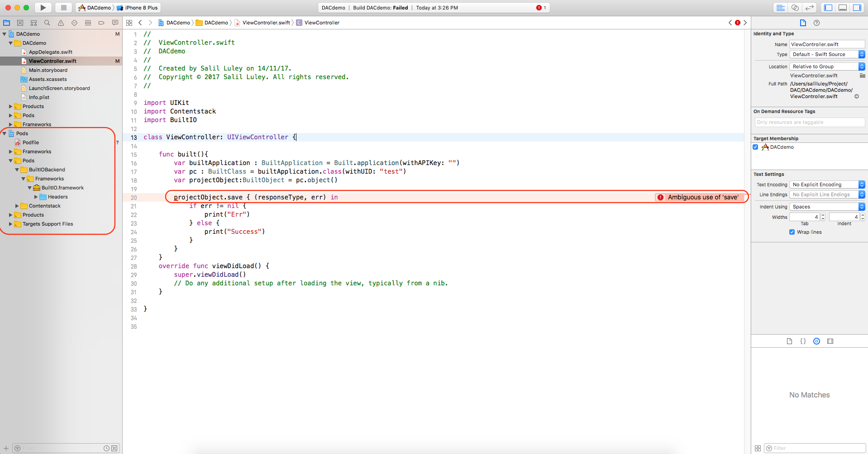Open the Text Encoding dropdown

coord(827,184)
